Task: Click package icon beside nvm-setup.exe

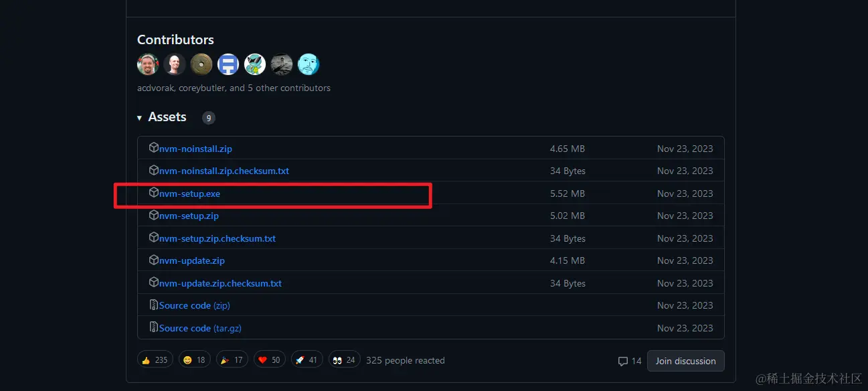Action: pos(154,193)
